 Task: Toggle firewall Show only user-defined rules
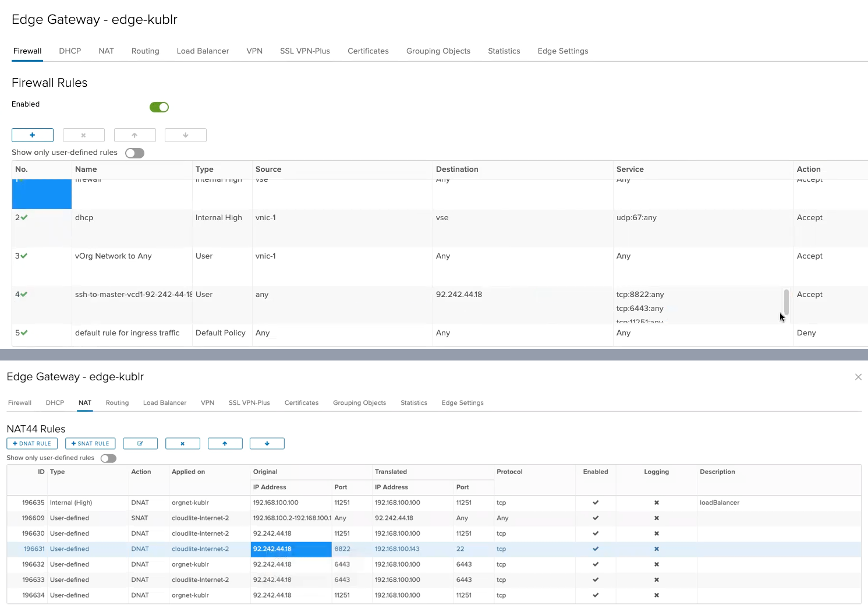coord(134,153)
